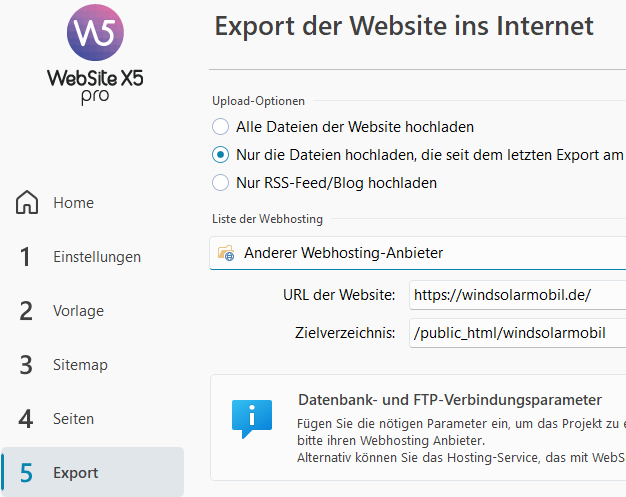Select Nur RSS-Feed/Blog hochladen option
The width and height of the screenshot is (626, 497).
(220, 182)
